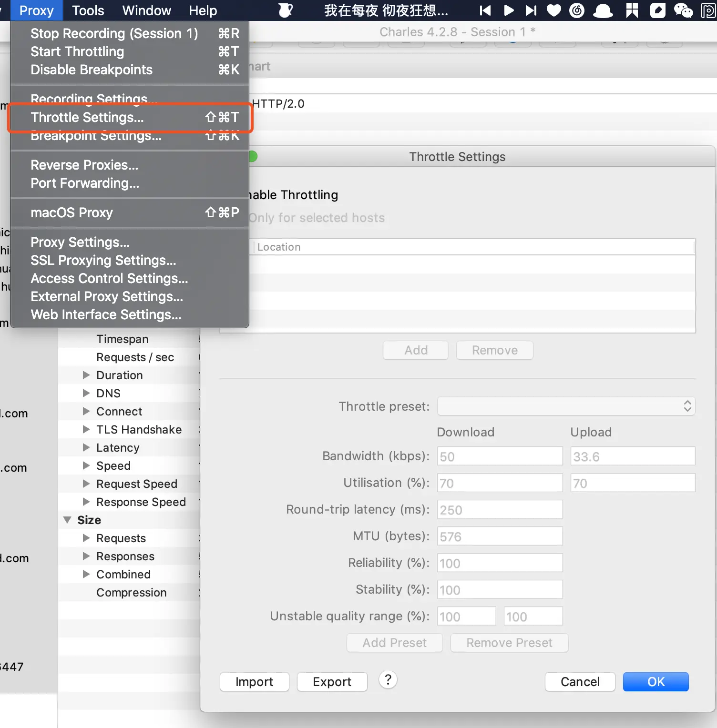Viewport: 717px width, 728px height.
Task: Expand the Request Speed row
Action: tap(86, 484)
